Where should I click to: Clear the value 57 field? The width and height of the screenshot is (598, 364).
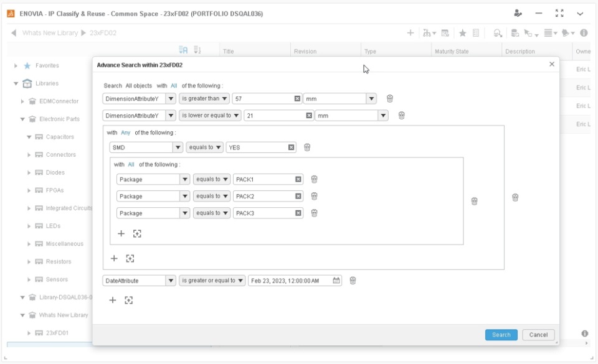tap(297, 98)
